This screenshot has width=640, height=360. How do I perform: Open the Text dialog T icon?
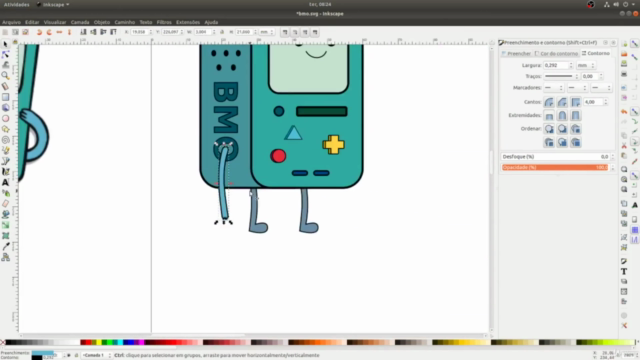(624, 271)
